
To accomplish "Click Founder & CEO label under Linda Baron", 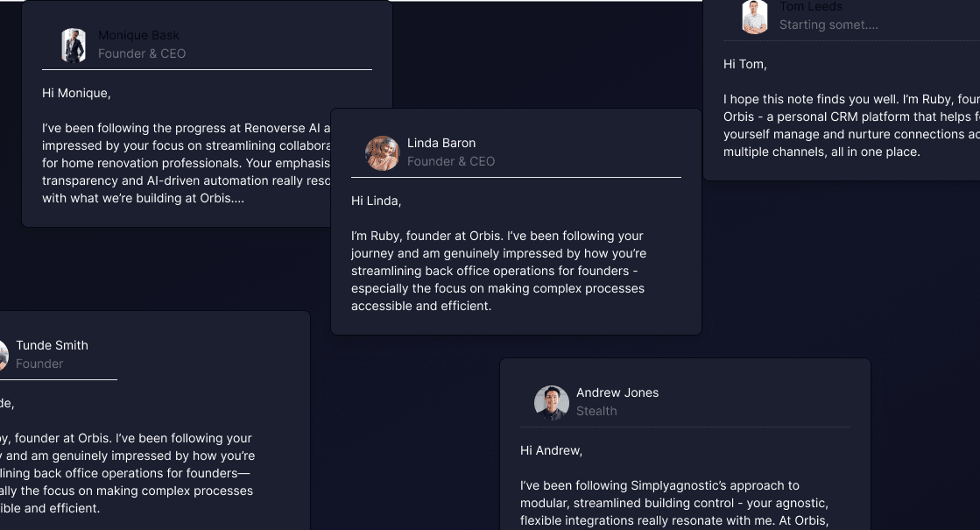I will (451, 161).
